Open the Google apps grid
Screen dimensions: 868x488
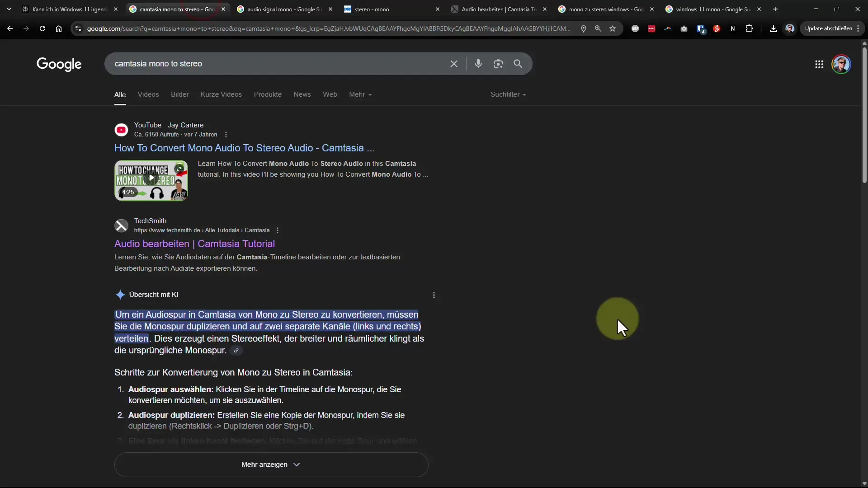(819, 64)
